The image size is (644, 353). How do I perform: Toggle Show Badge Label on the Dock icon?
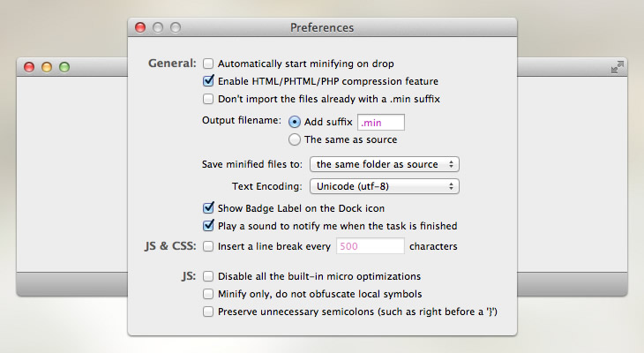(x=208, y=208)
